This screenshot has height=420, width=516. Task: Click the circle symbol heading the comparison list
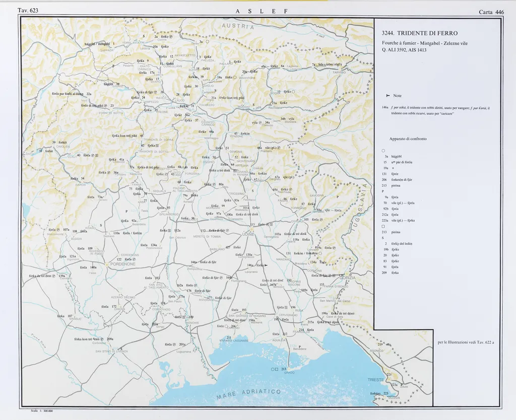383,151
